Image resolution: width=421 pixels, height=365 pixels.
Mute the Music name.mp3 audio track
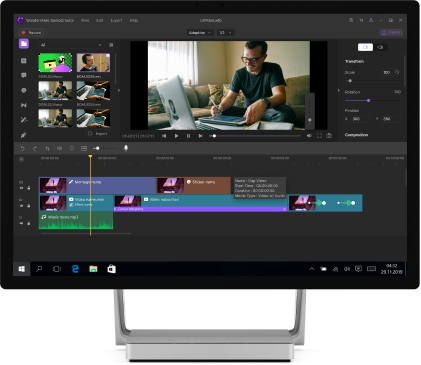[21, 223]
